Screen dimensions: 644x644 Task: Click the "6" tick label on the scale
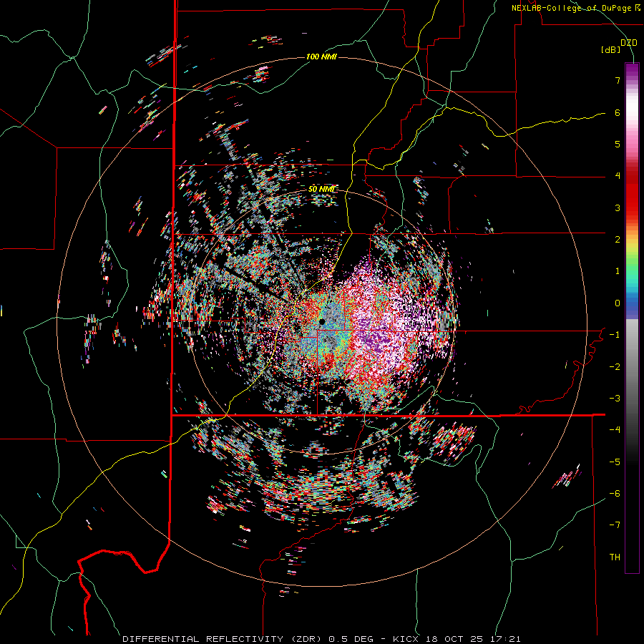[618, 112]
